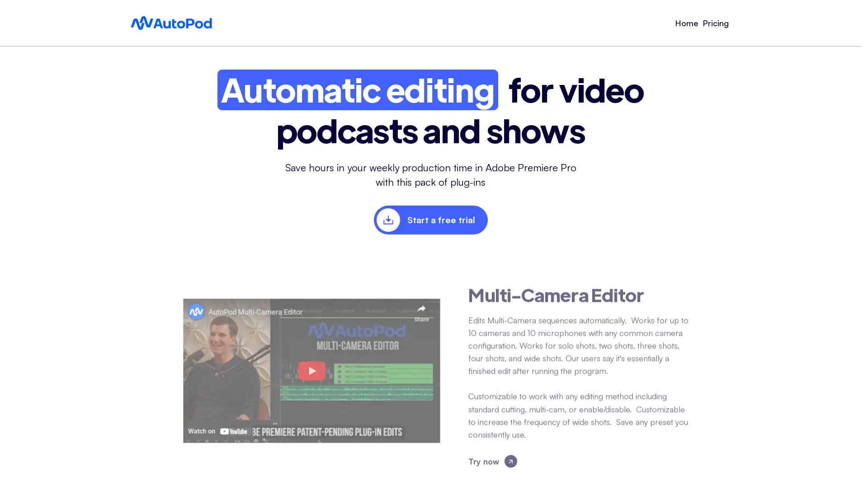Image resolution: width=868 pixels, height=488 pixels.
Task: Click the AutoPod logo
Action: tap(171, 23)
